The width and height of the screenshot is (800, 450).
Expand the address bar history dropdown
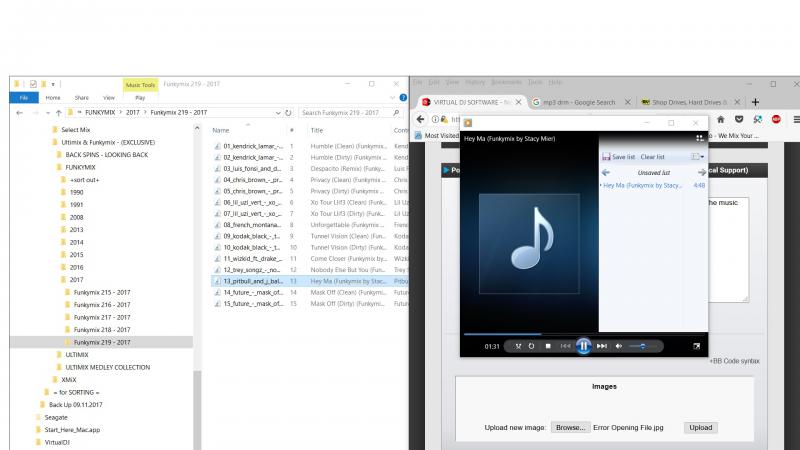pos(278,113)
